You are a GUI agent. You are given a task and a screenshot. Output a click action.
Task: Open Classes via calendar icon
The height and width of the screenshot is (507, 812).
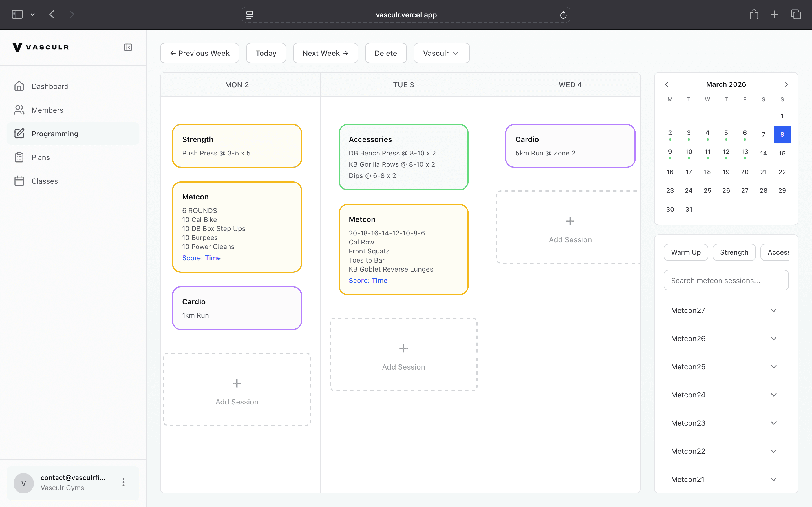pyautogui.click(x=19, y=181)
